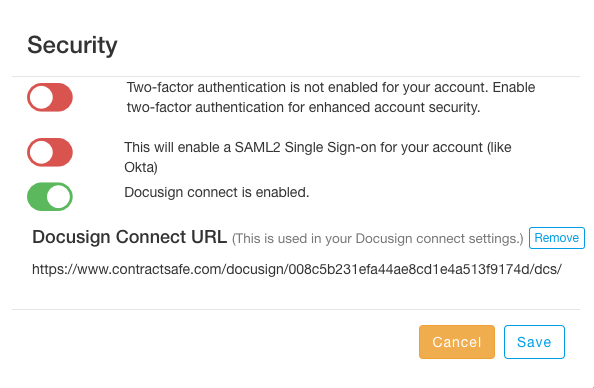Click the 'Docusign Connect URL' section title
The width and height of the screenshot is (594, 388).
pos(130,237)
